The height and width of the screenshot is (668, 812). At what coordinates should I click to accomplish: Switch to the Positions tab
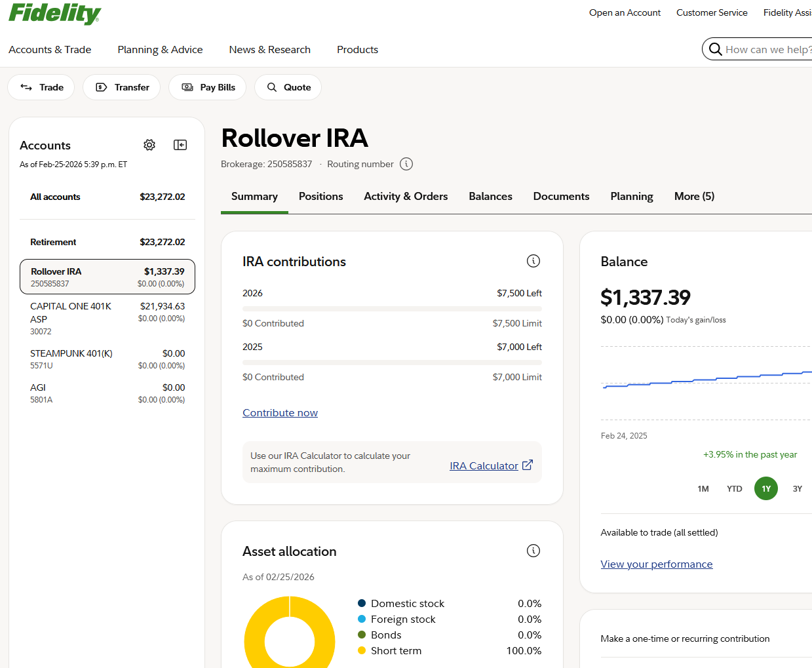tap(320, 197)
